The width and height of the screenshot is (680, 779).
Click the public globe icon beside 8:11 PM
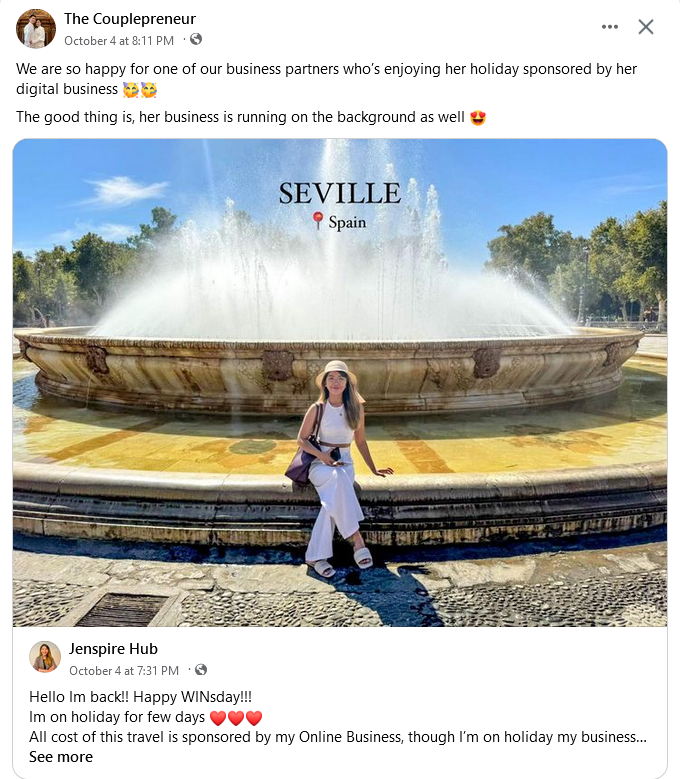coord(196,39)
